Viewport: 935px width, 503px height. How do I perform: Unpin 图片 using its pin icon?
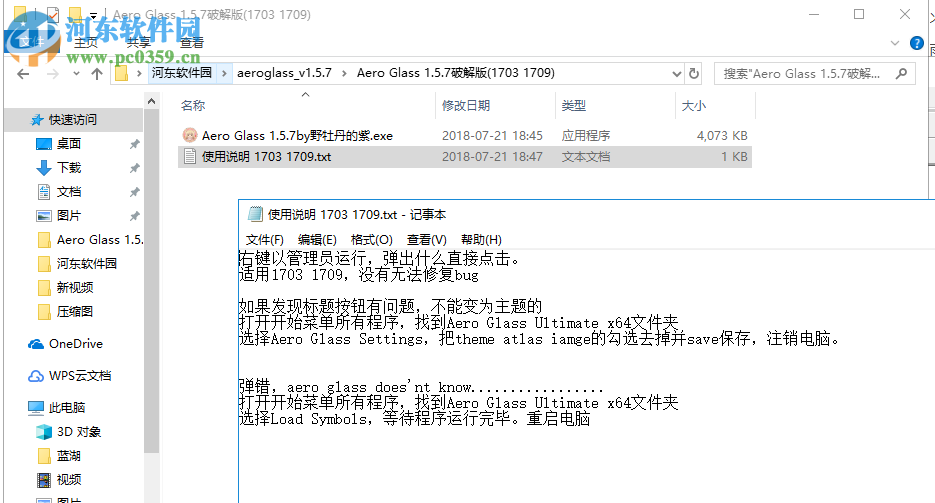point(135,216)
